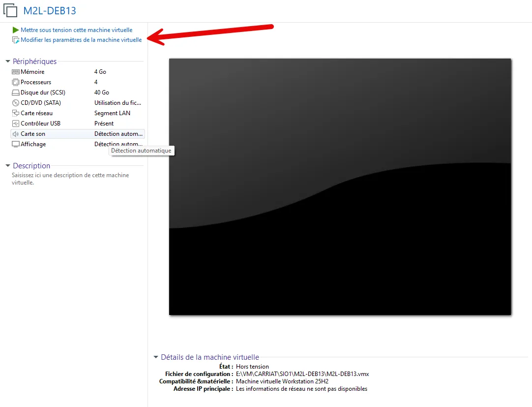The height and width of the screenshot is (407, 532).
Task: Select the Processeurs chip icon
Action: (x=16, y=82)
